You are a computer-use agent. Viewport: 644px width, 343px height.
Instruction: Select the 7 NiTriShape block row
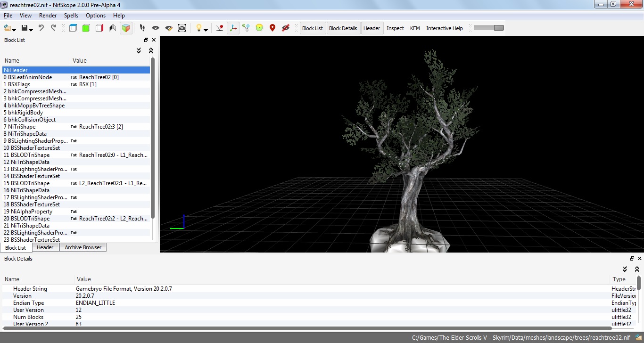pyautogui.click(x=22, y=127)
